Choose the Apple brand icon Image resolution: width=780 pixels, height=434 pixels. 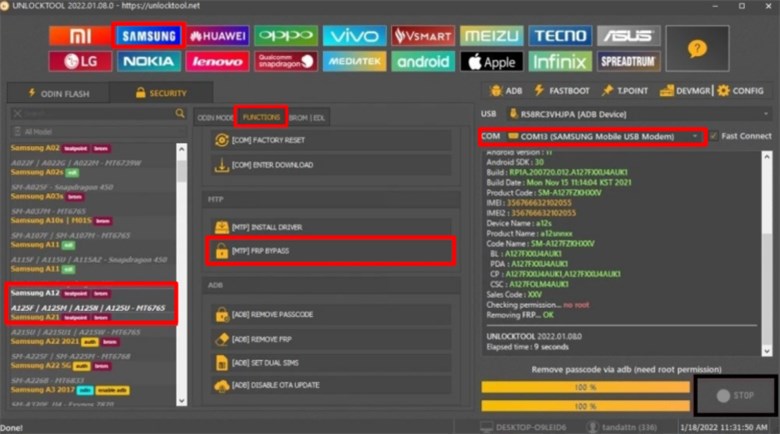click(x=491, y=62)
